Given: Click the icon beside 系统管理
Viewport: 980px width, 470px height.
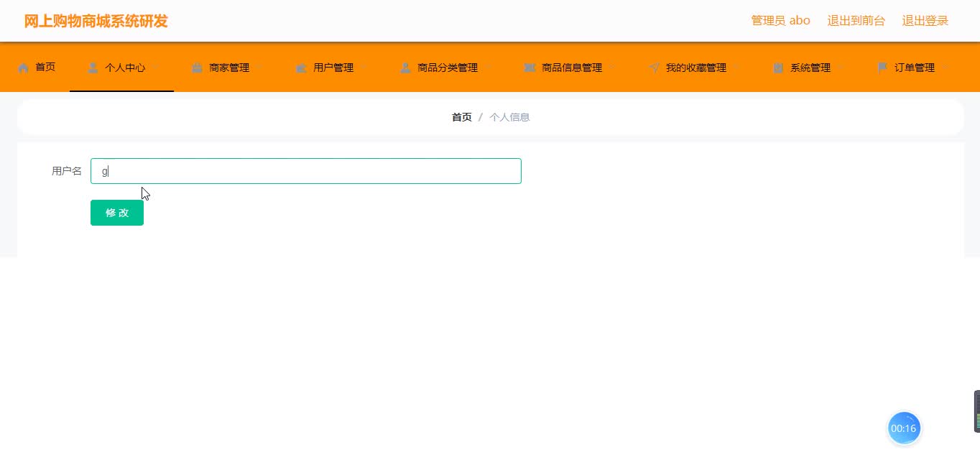Looking at the screenshot, I should pos(778,68).
